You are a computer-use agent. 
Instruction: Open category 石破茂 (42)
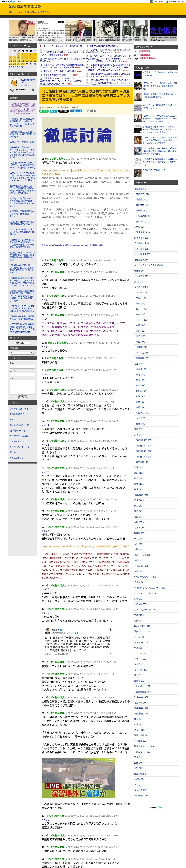point(141,211)
